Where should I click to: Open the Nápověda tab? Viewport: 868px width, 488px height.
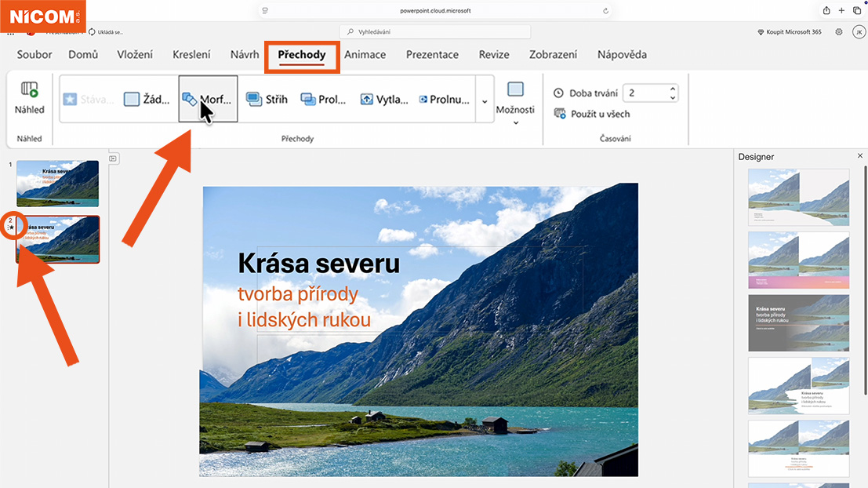(x=622, y=54)
